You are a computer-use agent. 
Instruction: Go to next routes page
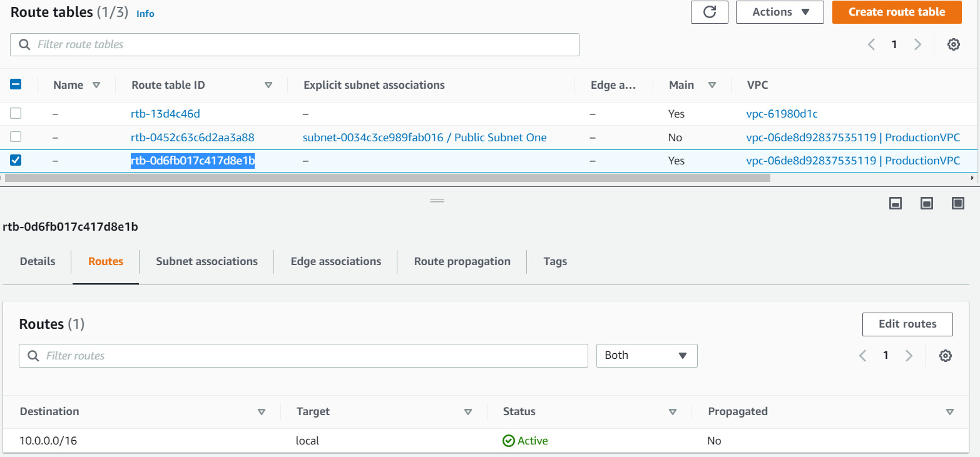(909, 356)
